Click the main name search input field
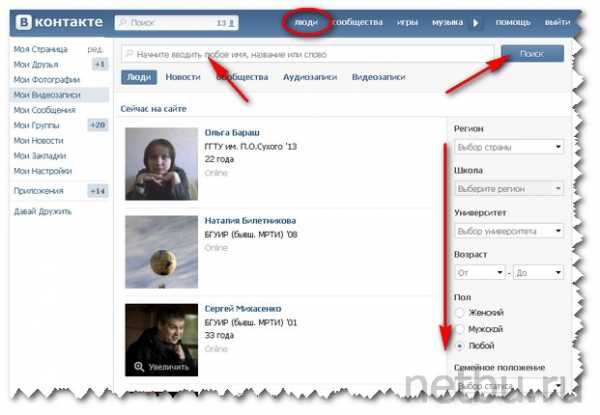 tap(308, 54)
